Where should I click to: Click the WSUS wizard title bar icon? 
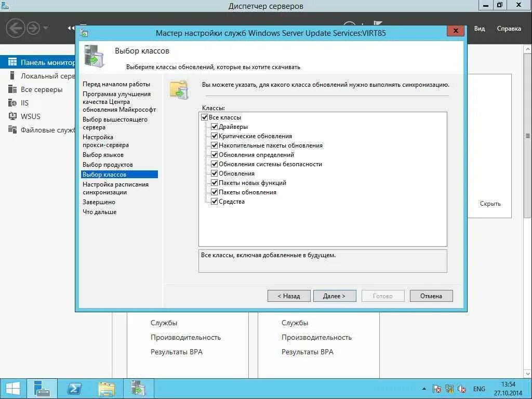[84, 33]
